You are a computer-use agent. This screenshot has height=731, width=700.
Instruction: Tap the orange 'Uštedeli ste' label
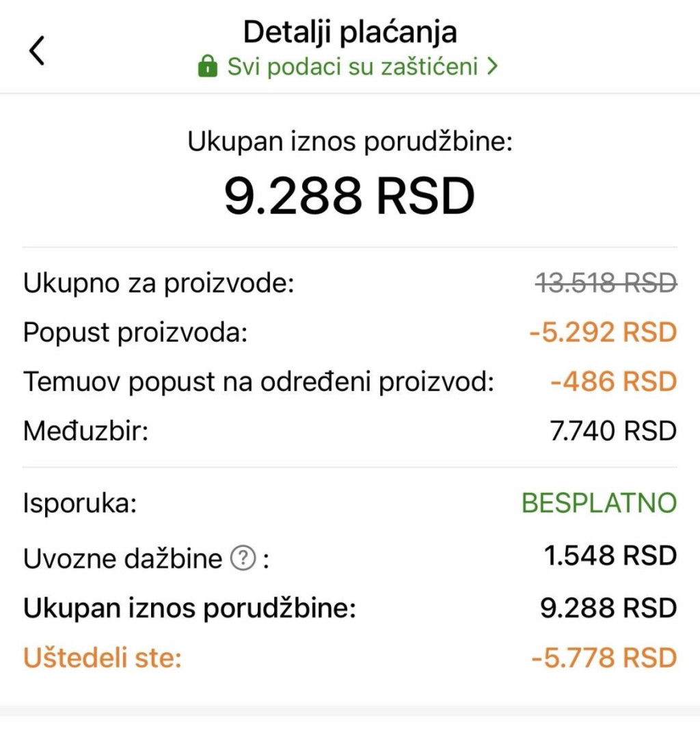click(103, 657)
